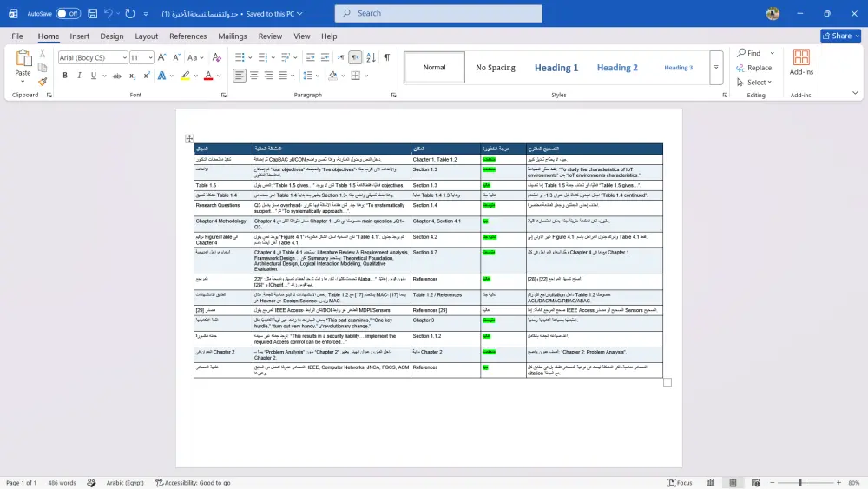The width and height of the screenshot is (868, 489).
Task: Set left-to-right text direction
Action: pyautogui.click(x=340, y=57)
